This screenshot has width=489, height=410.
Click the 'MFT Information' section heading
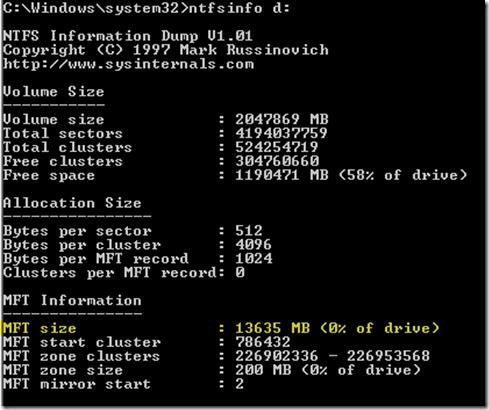[x=72, y=300]
